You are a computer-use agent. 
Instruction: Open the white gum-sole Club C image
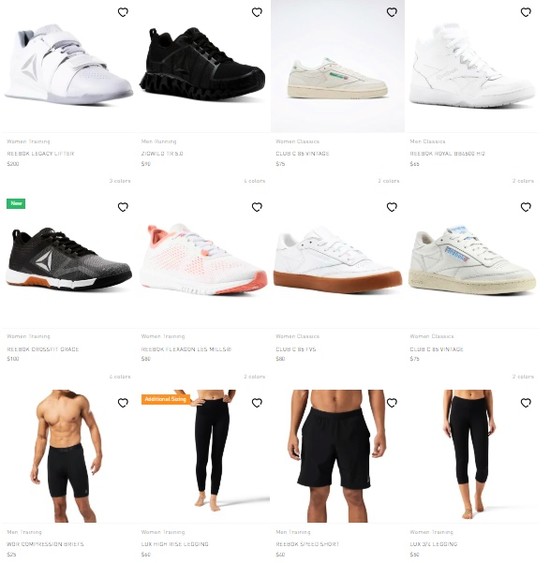click(x=337, y=260)
